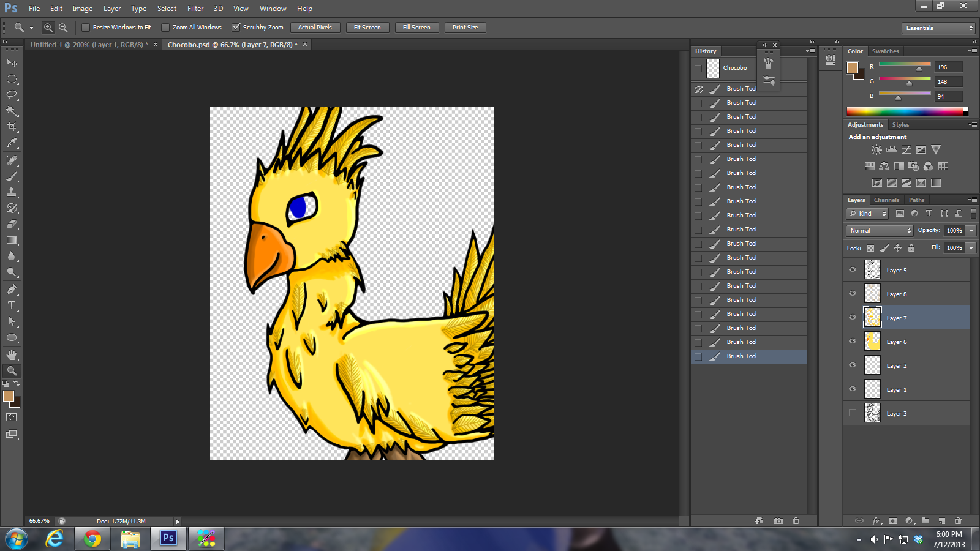Open status bar info arrow menu
Viewport: 980px width, 551px height.
coord(178,522)
